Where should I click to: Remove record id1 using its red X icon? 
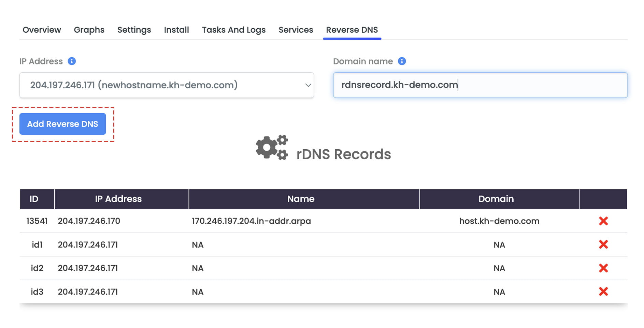click(603, 244)
